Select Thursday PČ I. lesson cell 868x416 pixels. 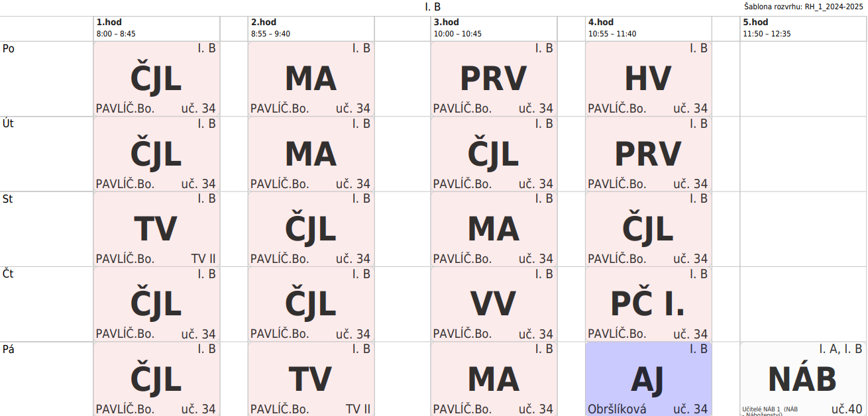point(649,304)
